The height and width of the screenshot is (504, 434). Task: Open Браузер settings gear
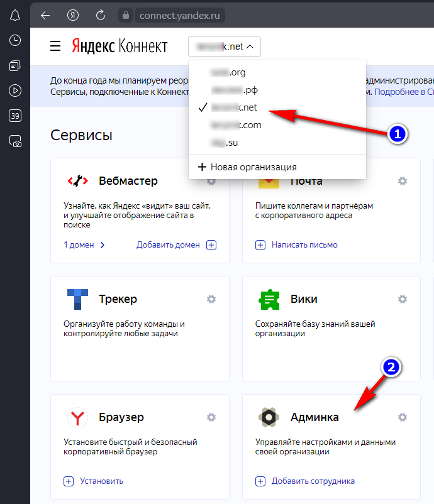click(x=211, y=417)
